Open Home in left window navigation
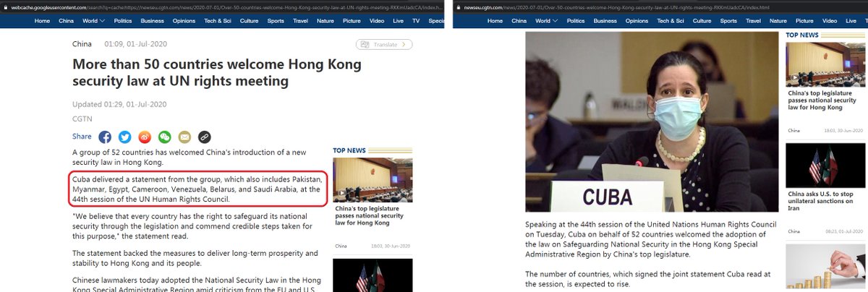868x292 pixels. (42, 21)
